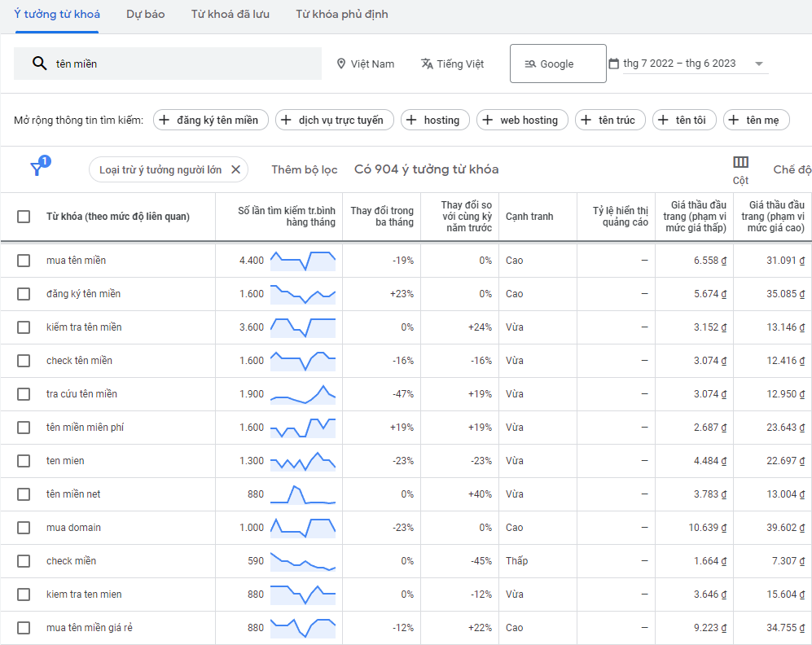Screen dimensions: 812x645
Task: Click the Việt Nam location pin icon
Action: [340, 64]
